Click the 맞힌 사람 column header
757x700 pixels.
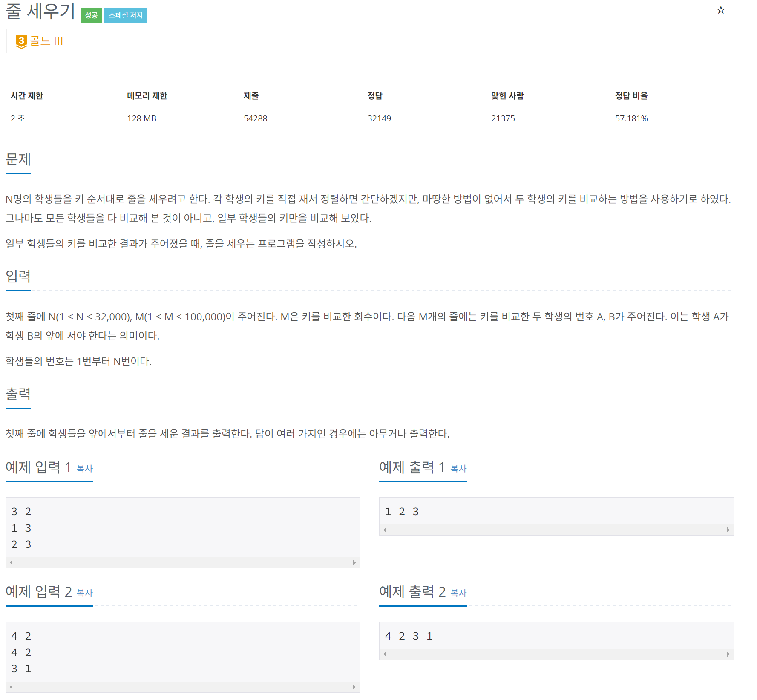507,96
